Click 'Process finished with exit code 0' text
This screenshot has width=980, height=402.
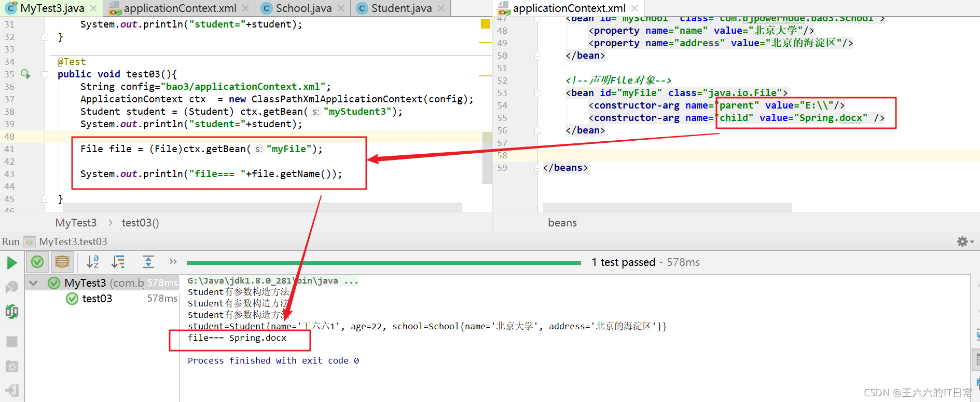tap(273, 360)
